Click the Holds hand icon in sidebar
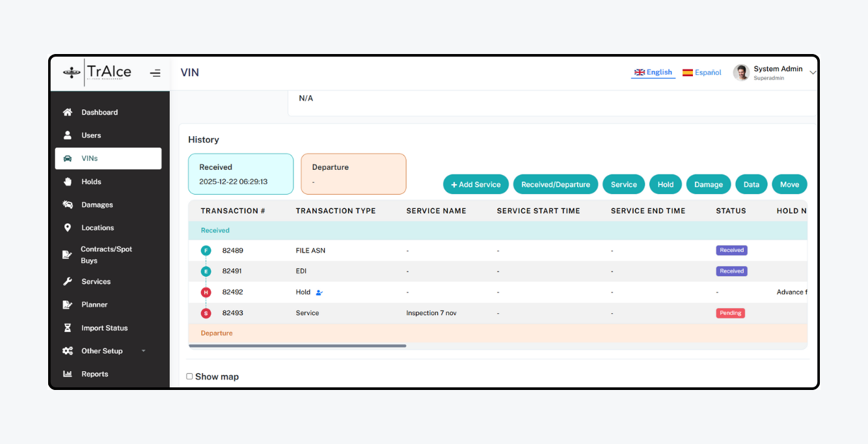Screen dimensions: 868x444 [68, 182]
